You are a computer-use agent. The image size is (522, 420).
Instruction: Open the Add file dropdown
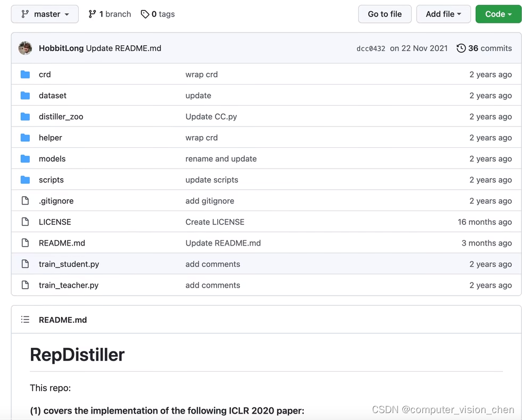click(x=443, y=14)
